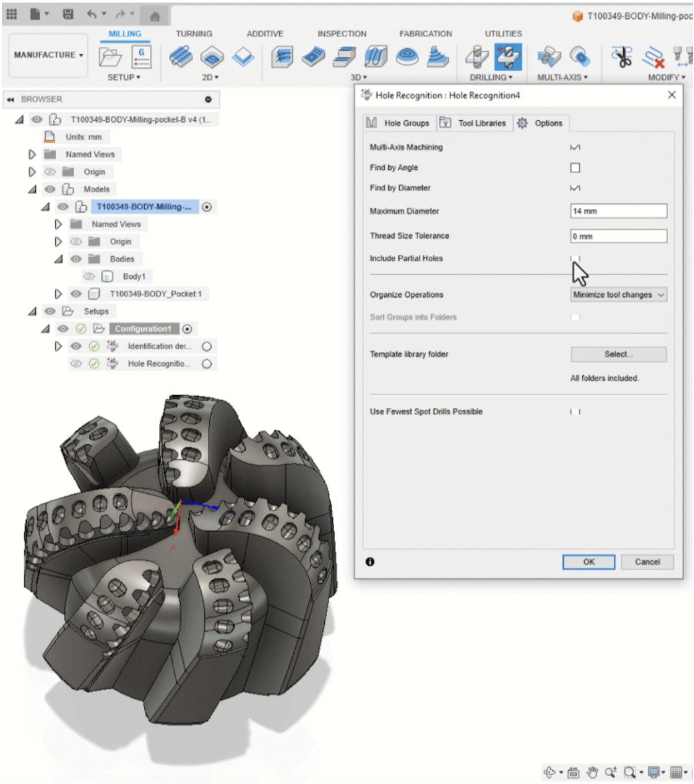Viewport: 694px width, 784px height.
Task: Toggle the Find by Diameter checkbox
Action: pyautogui.click(x=575, y=188)
